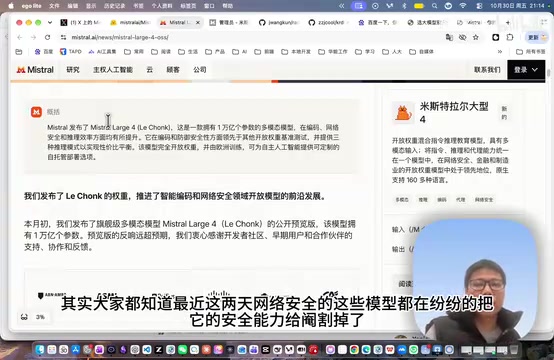Click the Spotlight search icon in menu bar
Screen dimensions: 554x360
tap(434, 6)
